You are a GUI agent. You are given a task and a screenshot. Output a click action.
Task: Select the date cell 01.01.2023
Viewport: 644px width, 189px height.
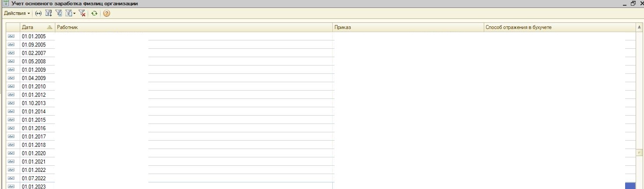coord(37,186)
